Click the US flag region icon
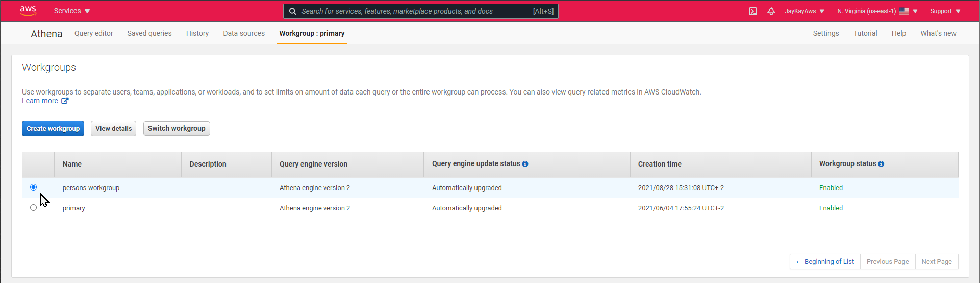The height and width of the screenshot is (283, 980). tap(903, 11)
